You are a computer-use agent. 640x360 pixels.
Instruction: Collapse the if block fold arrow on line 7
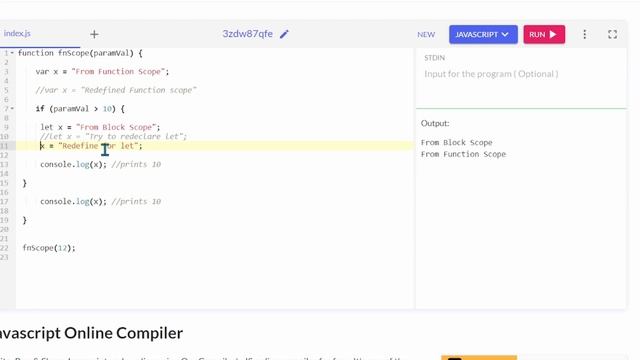(12, 109)
